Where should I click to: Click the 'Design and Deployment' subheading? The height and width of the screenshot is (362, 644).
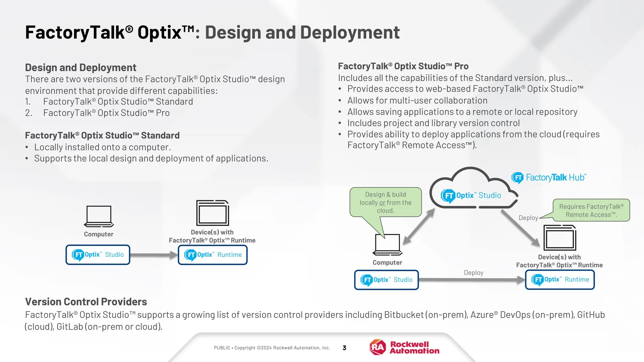coord(80,68)
